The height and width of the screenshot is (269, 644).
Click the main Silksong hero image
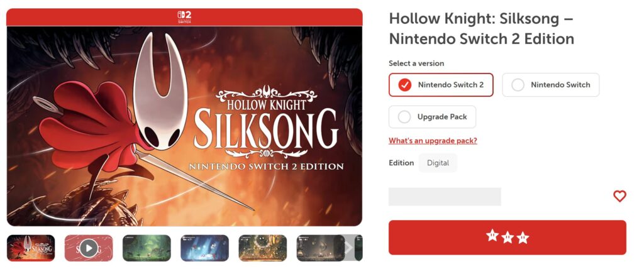pyautogui.click(x=184, y=126)
